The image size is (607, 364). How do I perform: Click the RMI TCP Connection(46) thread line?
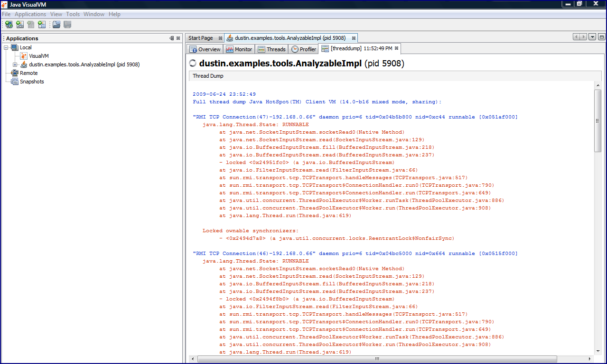point(355,254)
